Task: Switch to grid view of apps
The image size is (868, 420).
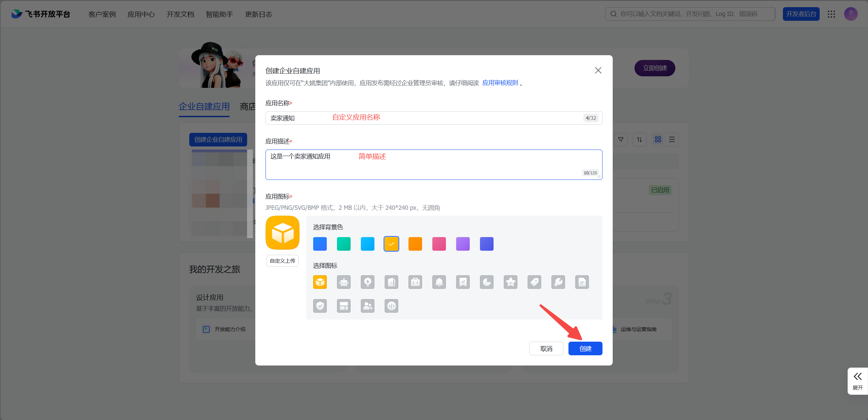Action: (x=658, y=140)
